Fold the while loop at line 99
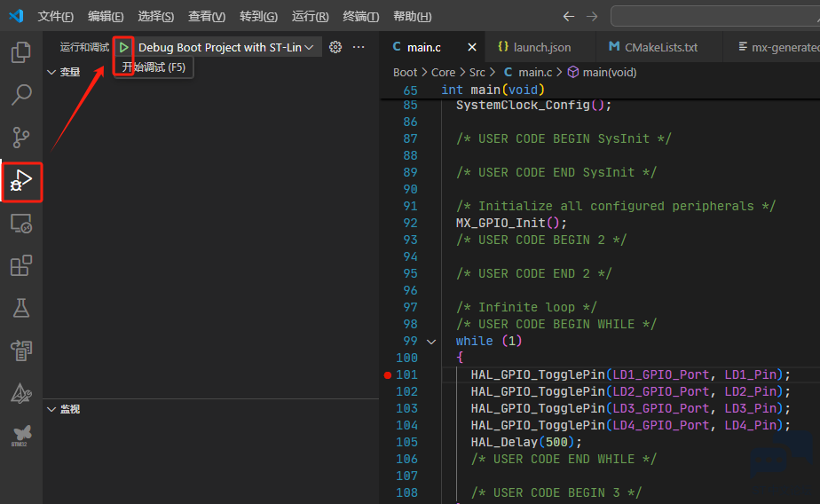The height and width of the screenshot is (504, 820). coord(431,342)
